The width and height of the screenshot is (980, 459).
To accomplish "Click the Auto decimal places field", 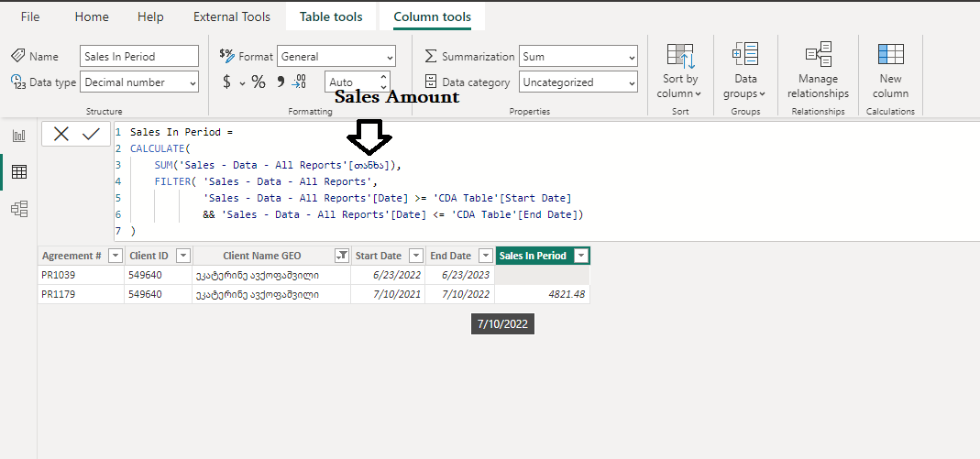I will tap(351, 82).
